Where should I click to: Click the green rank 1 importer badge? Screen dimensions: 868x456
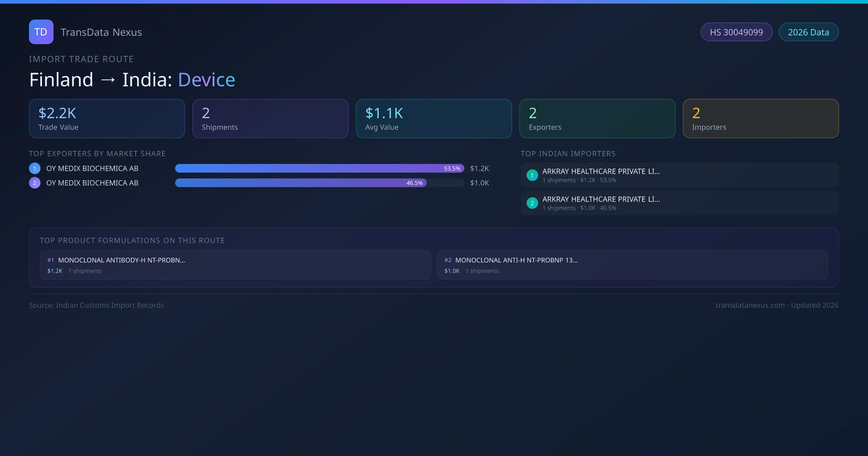tap(532, 175)
